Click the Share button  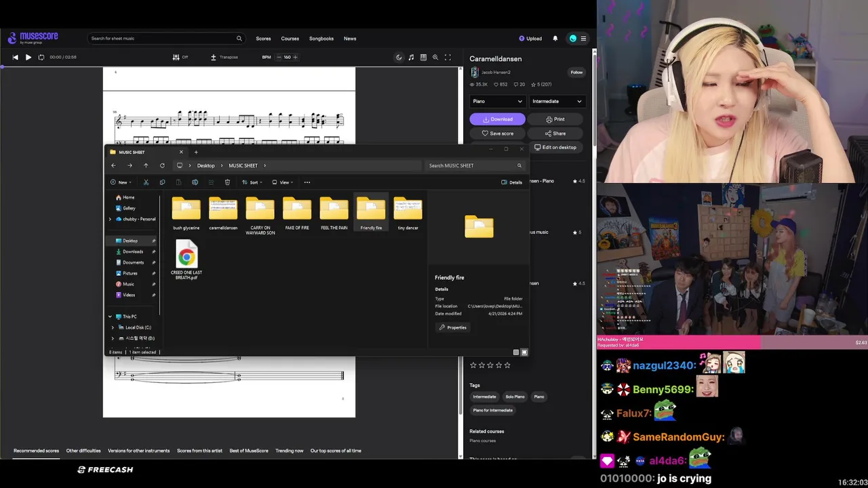555,134
